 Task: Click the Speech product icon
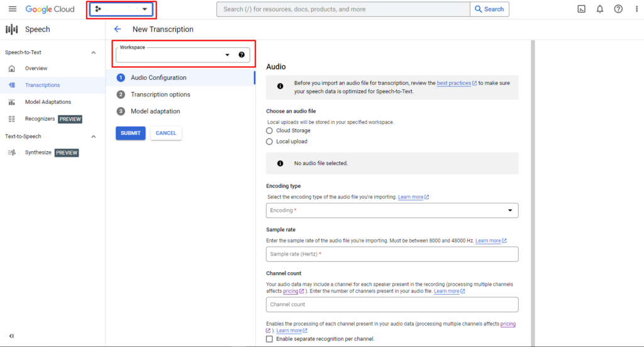click(11, 29)
